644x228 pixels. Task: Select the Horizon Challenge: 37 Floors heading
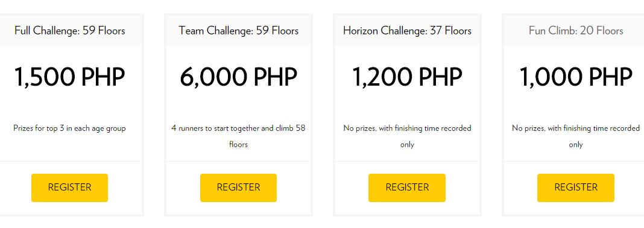tap(408, 31)
